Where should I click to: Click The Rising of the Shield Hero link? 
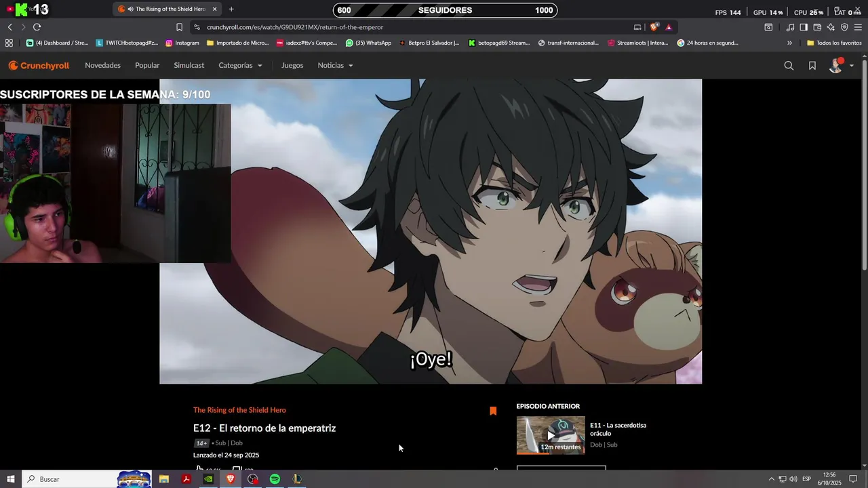click(x=239, y=410)
